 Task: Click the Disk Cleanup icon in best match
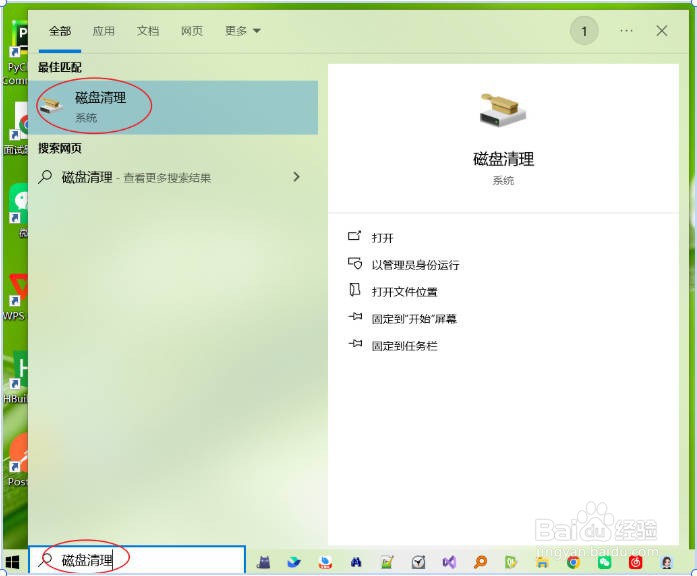pos(51,105)
